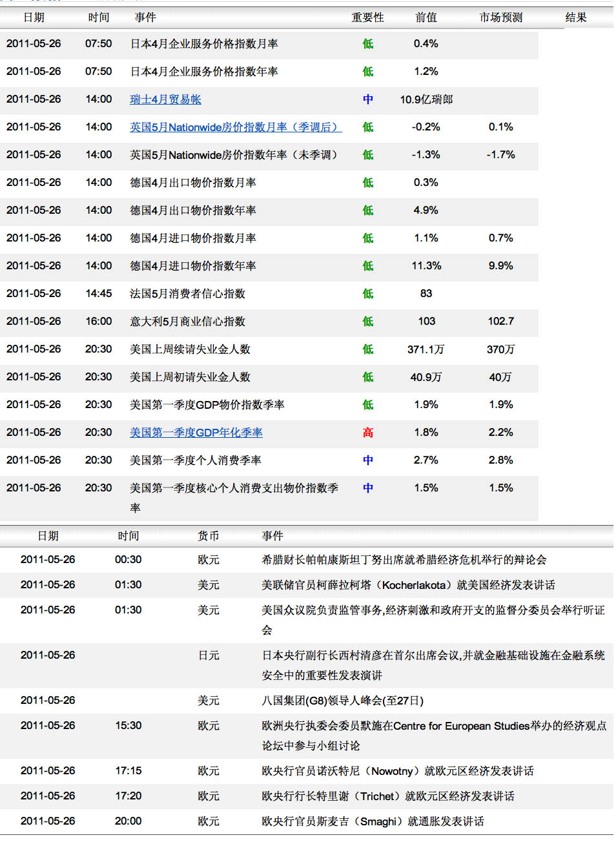The height and width of the screenshot is (844, 616).
Task: Select the 美国第一季度个人消费季率 event
Action: coord(196,460)
